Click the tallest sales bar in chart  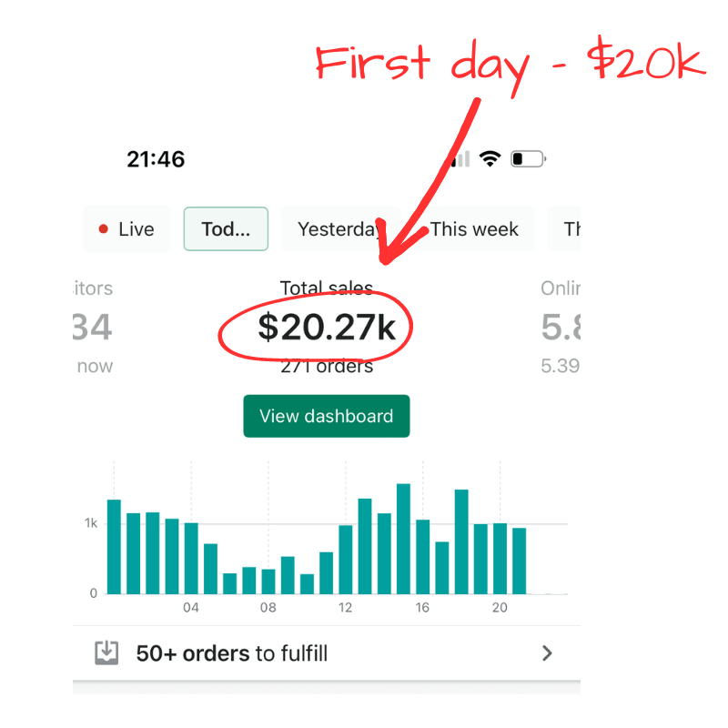pos(403,539)
